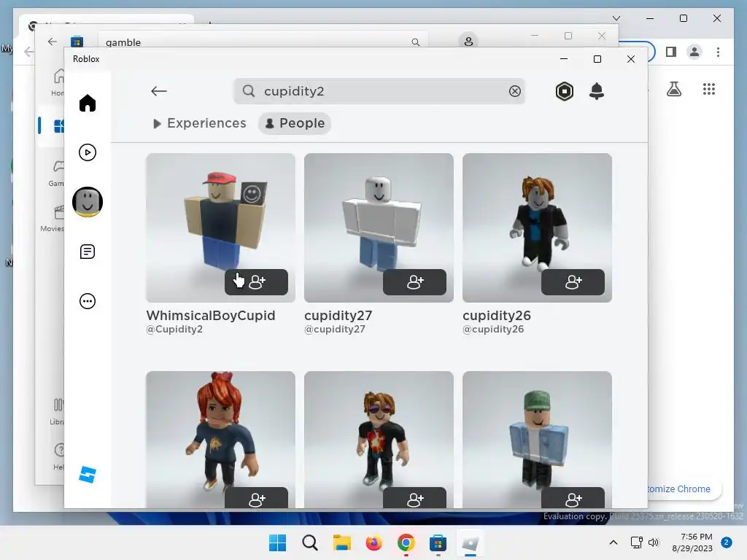Go back using the Roblox back arrow
Image resolution: width=747 pixels, height=560 pixels.
[x=158, y=91]
